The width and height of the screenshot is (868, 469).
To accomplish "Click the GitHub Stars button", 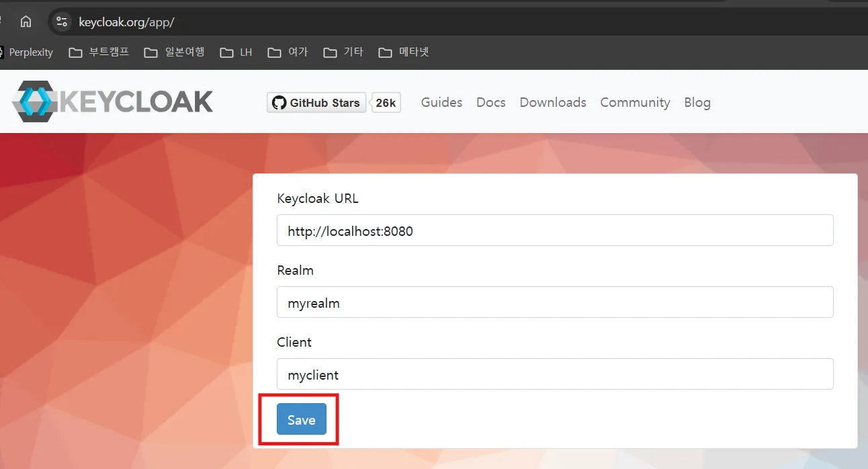I will (316, 103).
